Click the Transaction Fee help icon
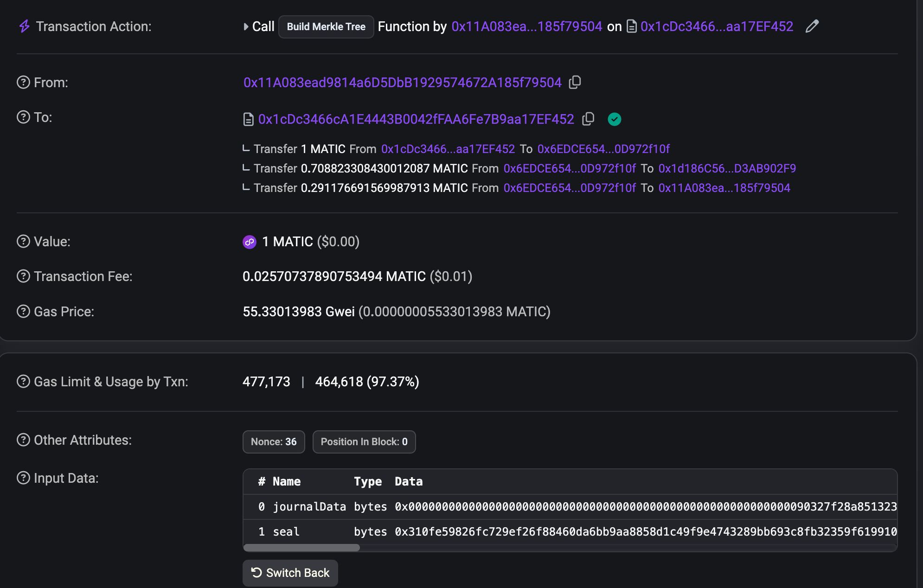Image resolution: width=923 pixels, height=588 pixels. point(23,276)
